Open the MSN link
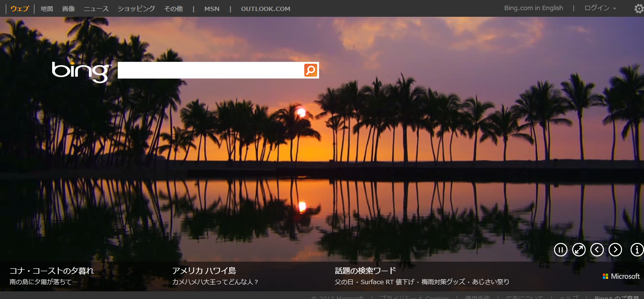Screen dimensions: 644x299 pyautogui.click(x=211, y=9)
